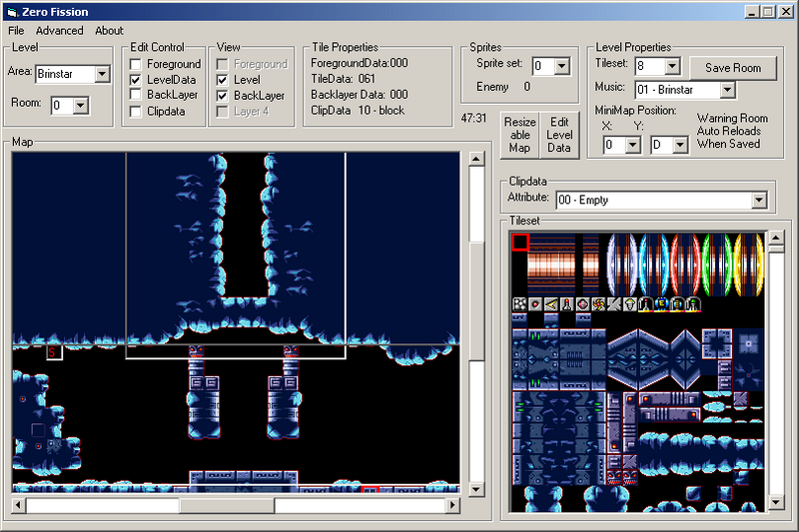Open the File menu
This screenshot has height=532, width=799.
tap(16, 31)
